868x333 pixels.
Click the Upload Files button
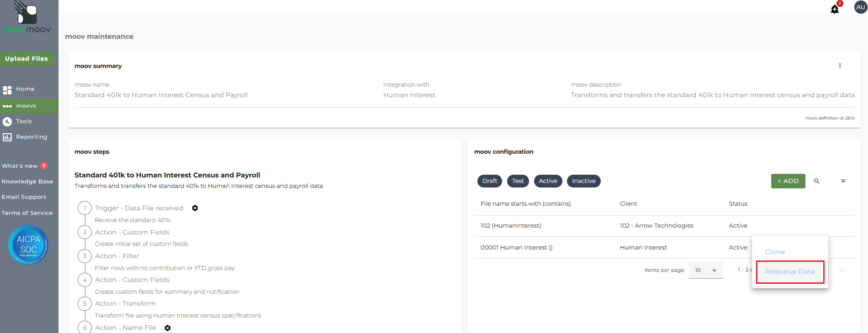(26, 59)
